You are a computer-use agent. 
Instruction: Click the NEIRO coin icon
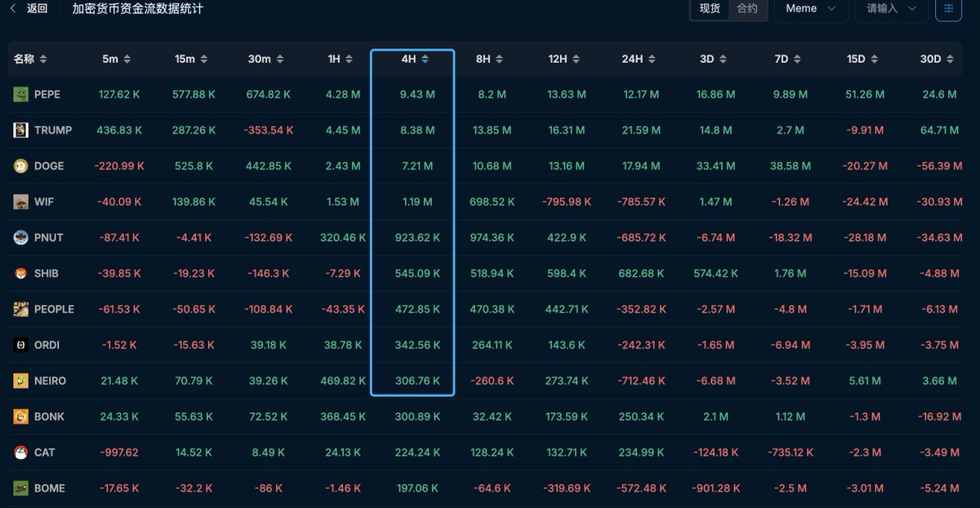point(21,381)
